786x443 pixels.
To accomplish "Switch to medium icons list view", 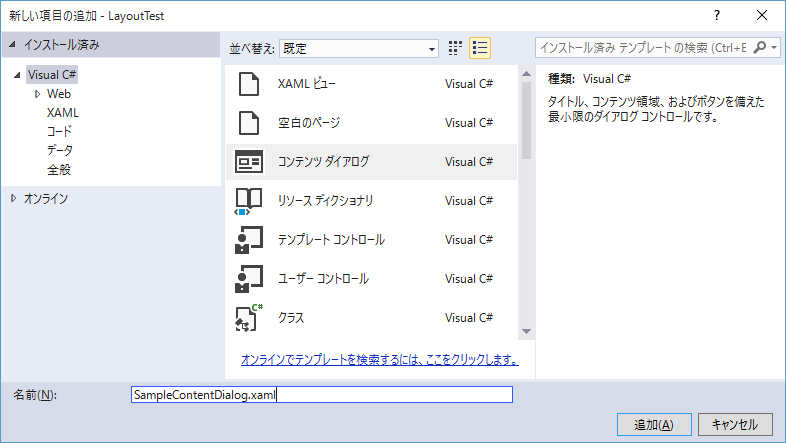I will pyautogui.click(x=480, y=48).
